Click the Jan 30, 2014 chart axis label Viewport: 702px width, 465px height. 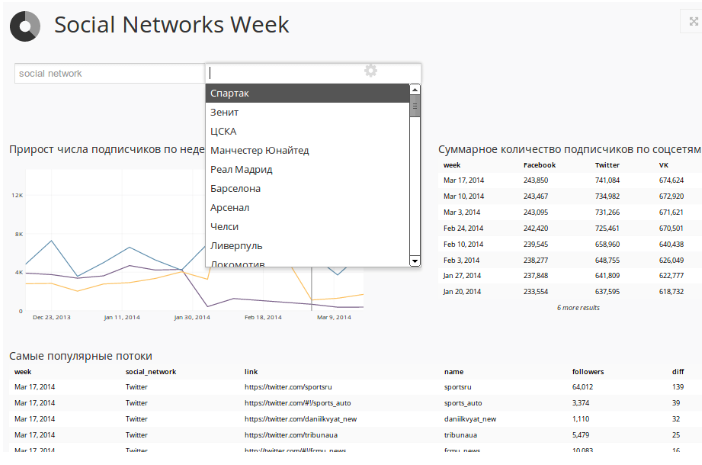tap(192, 317)
